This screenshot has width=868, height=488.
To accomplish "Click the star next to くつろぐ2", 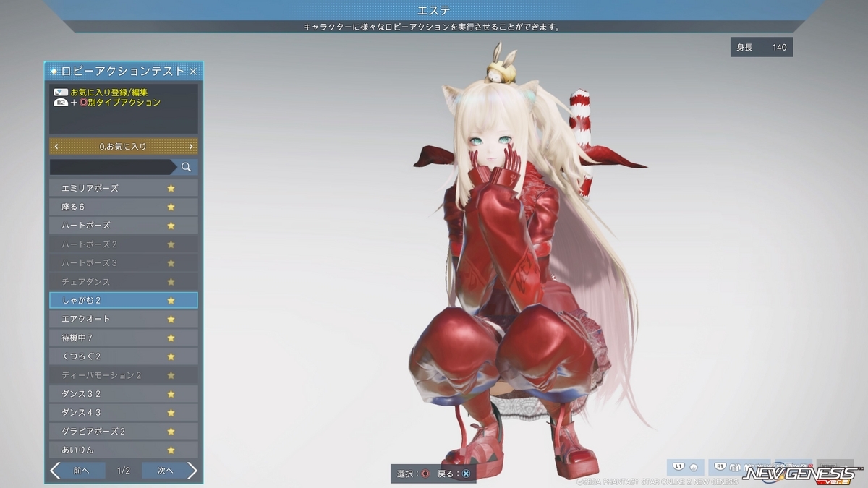I will (x=171, y=356).
